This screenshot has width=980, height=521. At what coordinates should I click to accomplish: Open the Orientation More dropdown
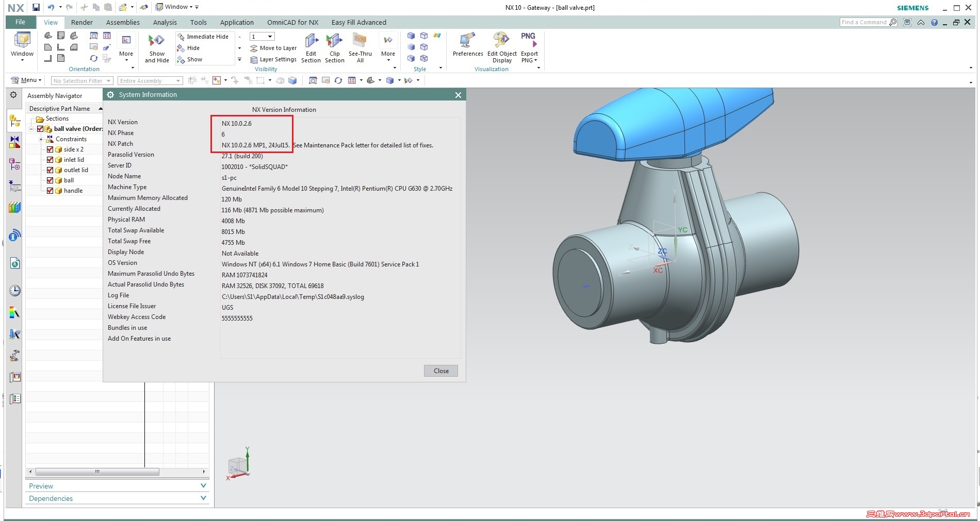point(126,46)
